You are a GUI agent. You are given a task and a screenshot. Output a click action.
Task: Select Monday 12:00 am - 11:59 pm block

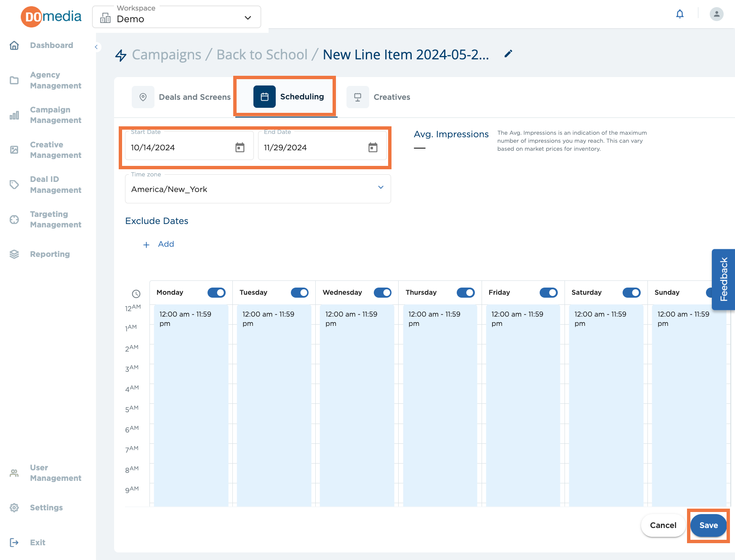coord(191,406)
